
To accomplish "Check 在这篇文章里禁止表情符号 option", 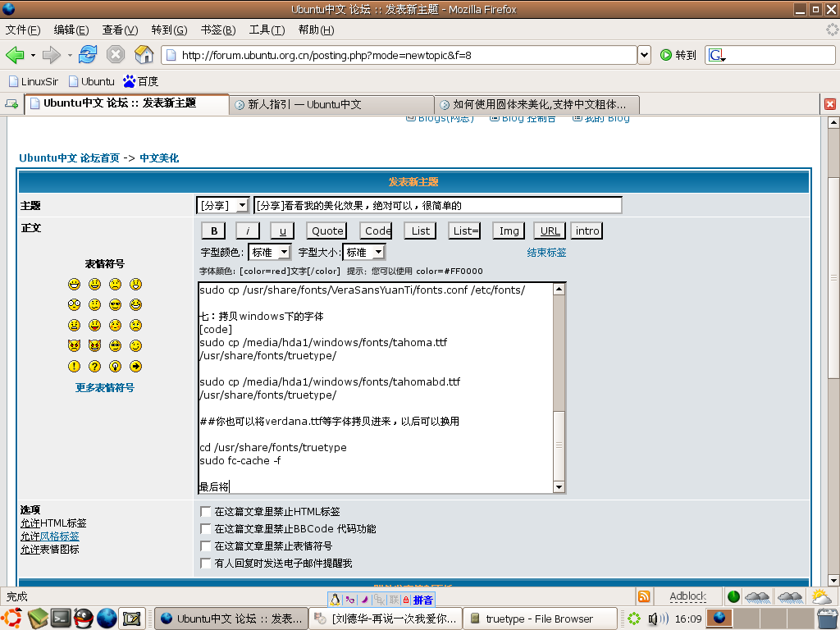I will coord(205,546).
